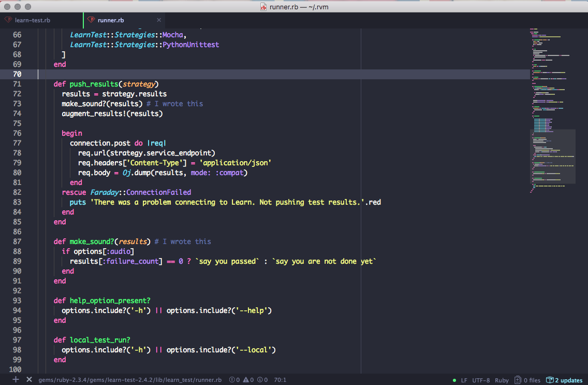This screenshot has height=385, width=588.
Task: Close the runner.rb tab
Action: [x=159, y=20]
